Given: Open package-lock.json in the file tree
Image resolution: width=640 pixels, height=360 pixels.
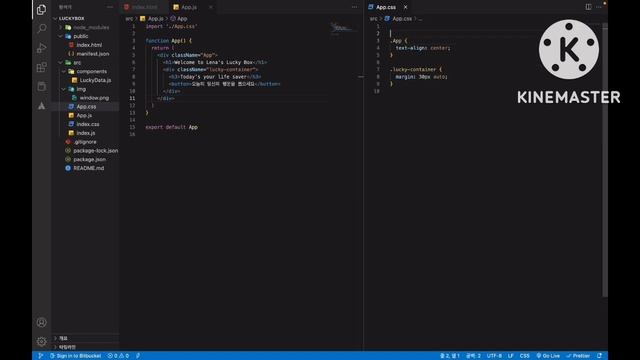Looking at the screenshot, I should pyautogui.click(x=96, y=151).
